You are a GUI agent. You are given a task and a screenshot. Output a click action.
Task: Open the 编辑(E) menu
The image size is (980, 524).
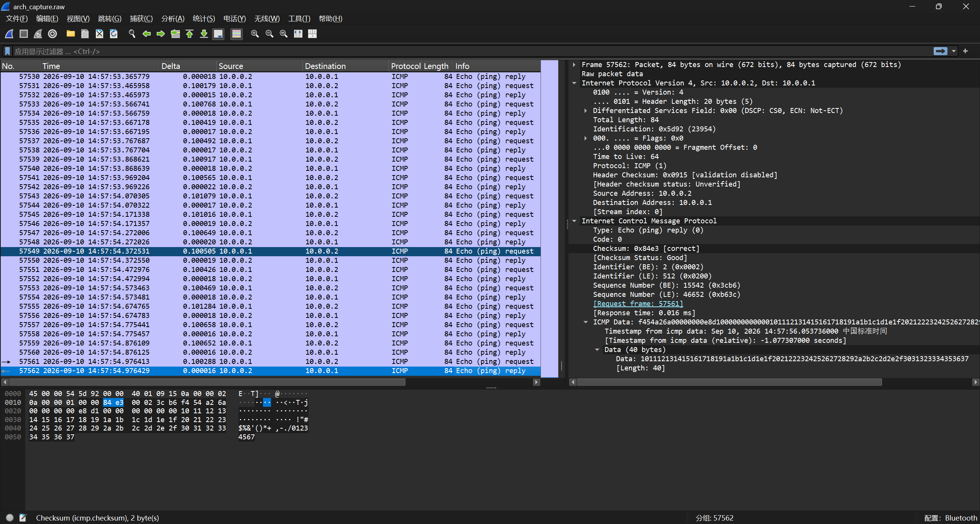click(47, 18)
